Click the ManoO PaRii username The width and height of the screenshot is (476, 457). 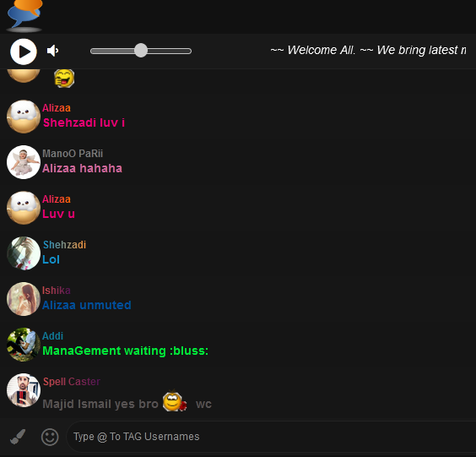click(73, 154)
